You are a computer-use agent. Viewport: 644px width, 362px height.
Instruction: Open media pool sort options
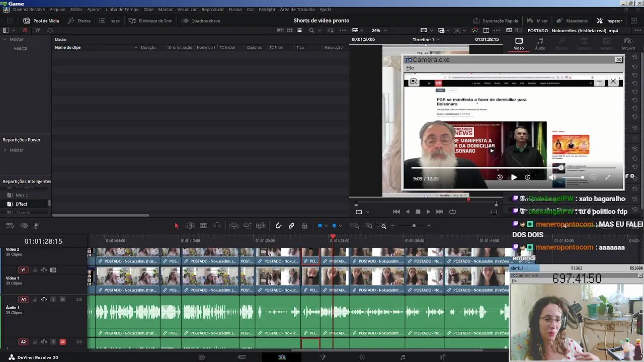point(330,30)
